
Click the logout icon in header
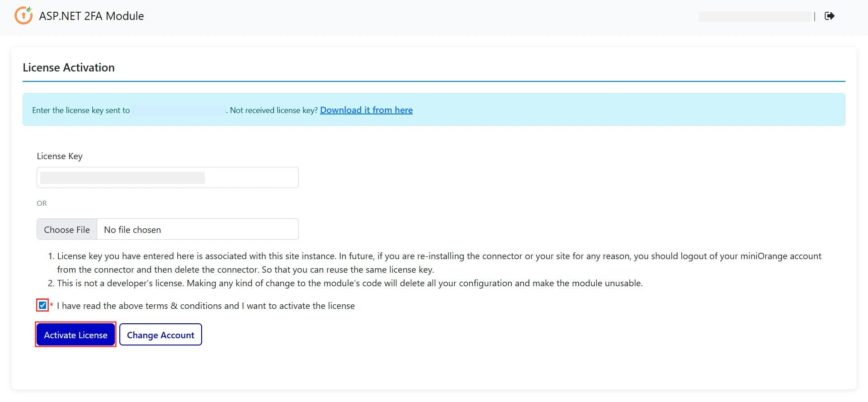830,16
